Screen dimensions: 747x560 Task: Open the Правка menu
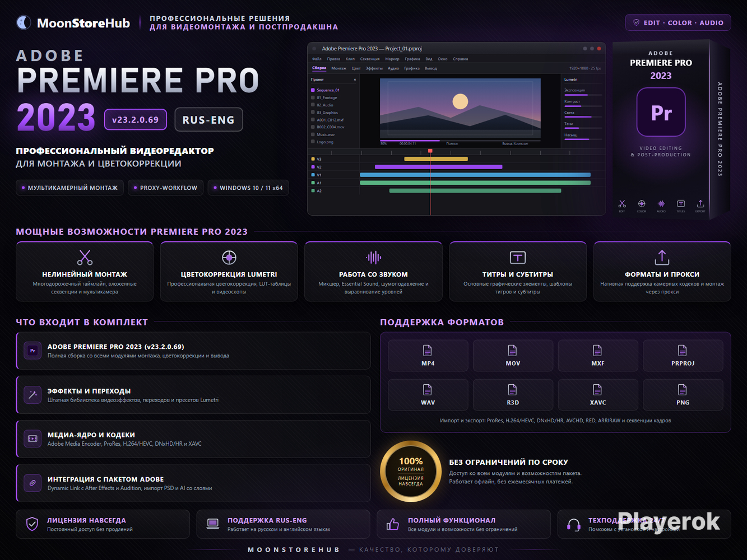click(x=333, y=59)
